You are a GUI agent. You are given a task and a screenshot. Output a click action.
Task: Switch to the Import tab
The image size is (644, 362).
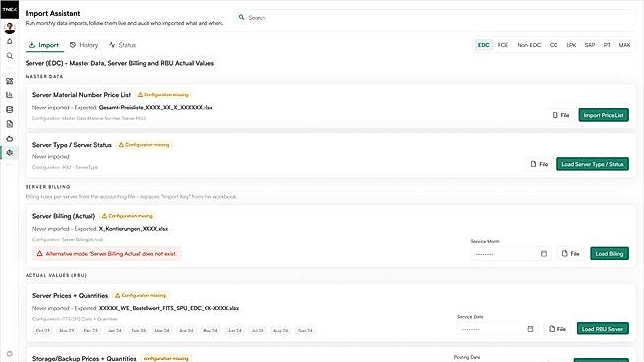coord(44,45)
